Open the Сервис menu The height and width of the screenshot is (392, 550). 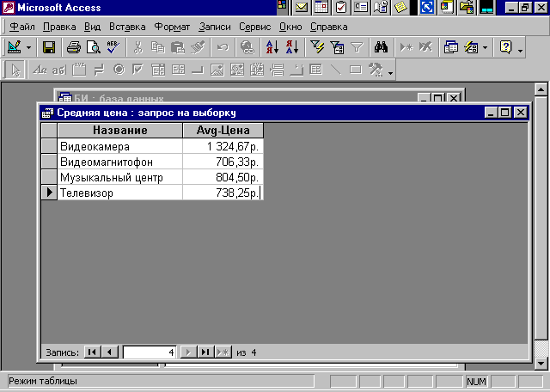[255, 27]
